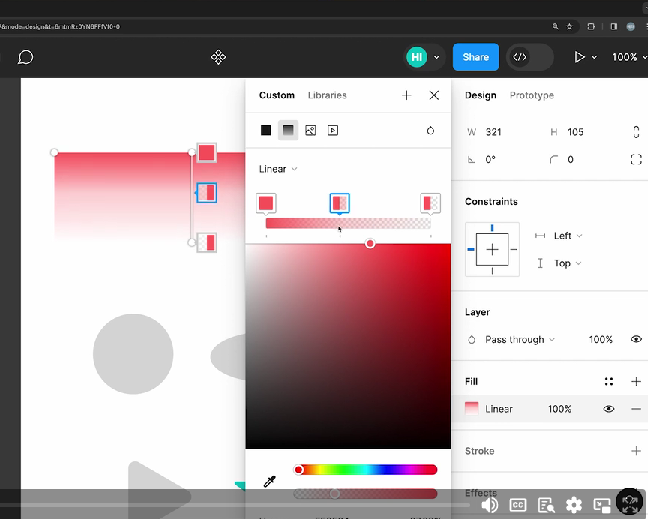Viewport: 648px width, 519px height.
Task: Click the blue Share button
Action: (476, 57)
